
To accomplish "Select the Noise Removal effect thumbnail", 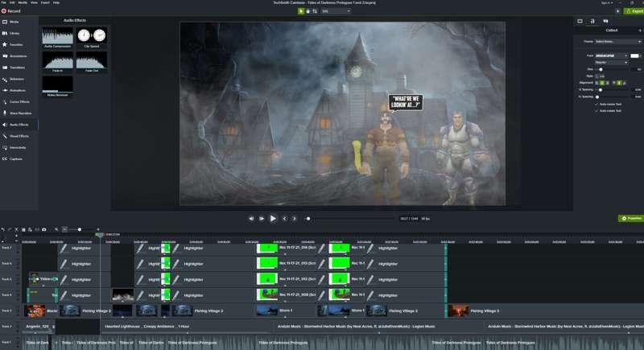I will [x=57, y=86].
